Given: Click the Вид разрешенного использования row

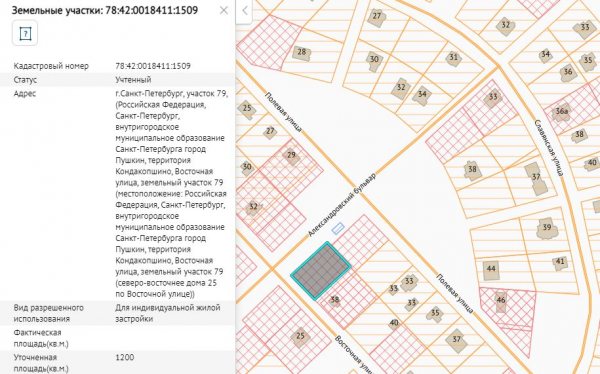Looking at the screenshot, I should 117,313.
